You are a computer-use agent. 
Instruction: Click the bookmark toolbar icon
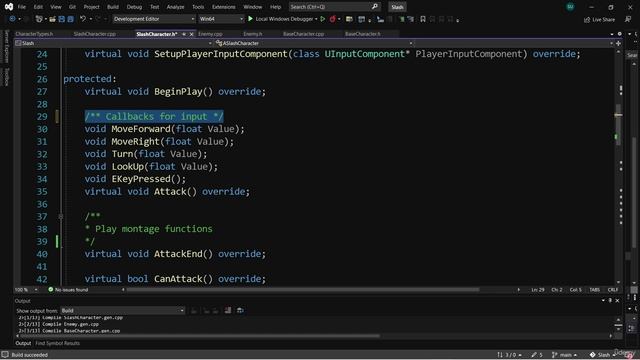423,19
